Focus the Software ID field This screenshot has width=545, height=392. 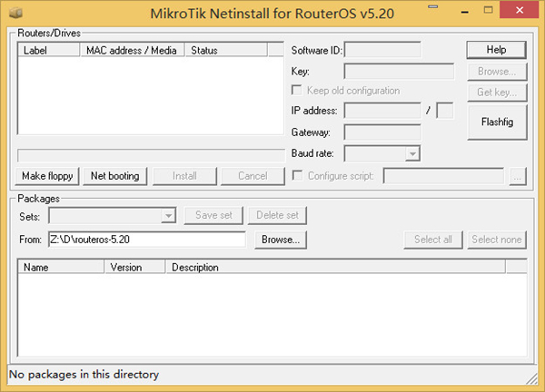point(382,50)
